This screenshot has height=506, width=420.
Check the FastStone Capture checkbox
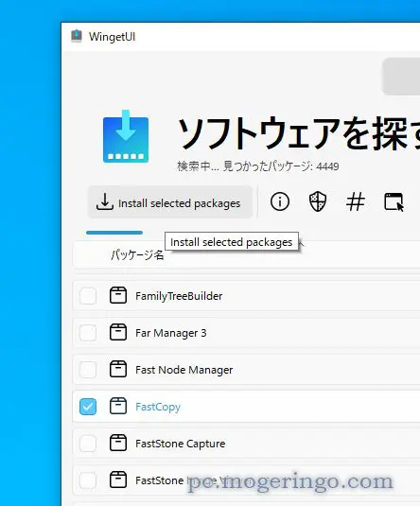(88, 444)
